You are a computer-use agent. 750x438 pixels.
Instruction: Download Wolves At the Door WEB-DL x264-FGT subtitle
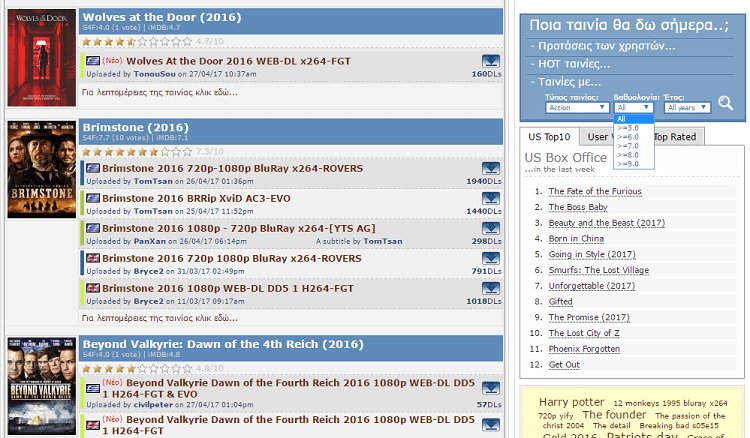click(x=491, y=61)
